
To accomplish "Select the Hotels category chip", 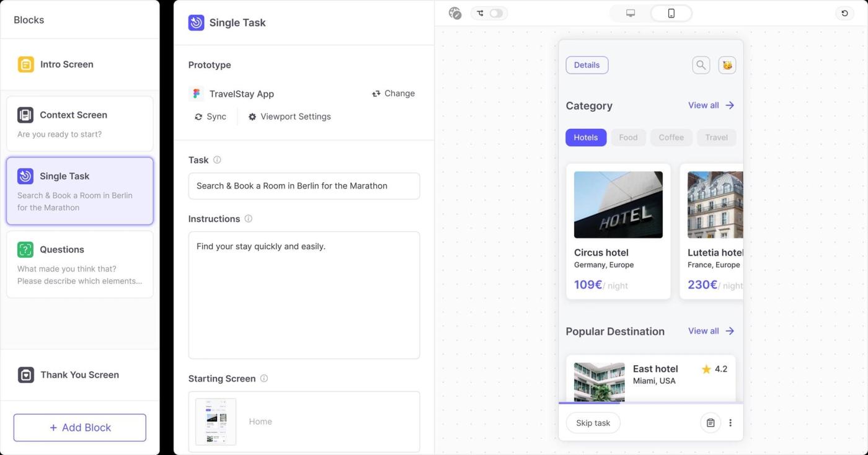I will (x=586, y=138).
